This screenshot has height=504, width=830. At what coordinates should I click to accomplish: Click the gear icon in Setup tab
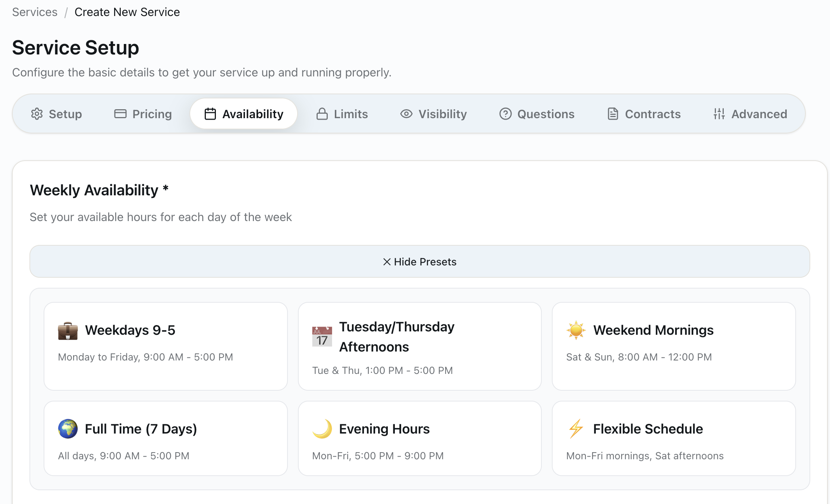pyautogui.click(x=37, y=114)
